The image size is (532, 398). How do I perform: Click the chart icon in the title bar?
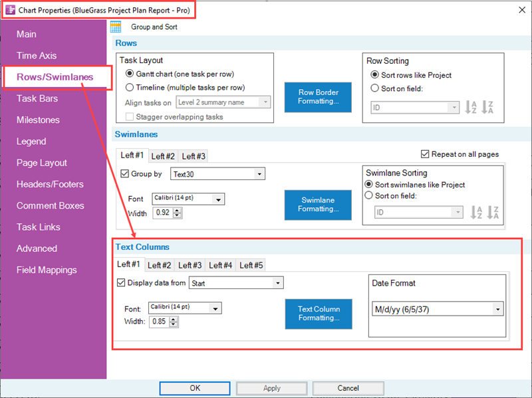tap(9, 10)
